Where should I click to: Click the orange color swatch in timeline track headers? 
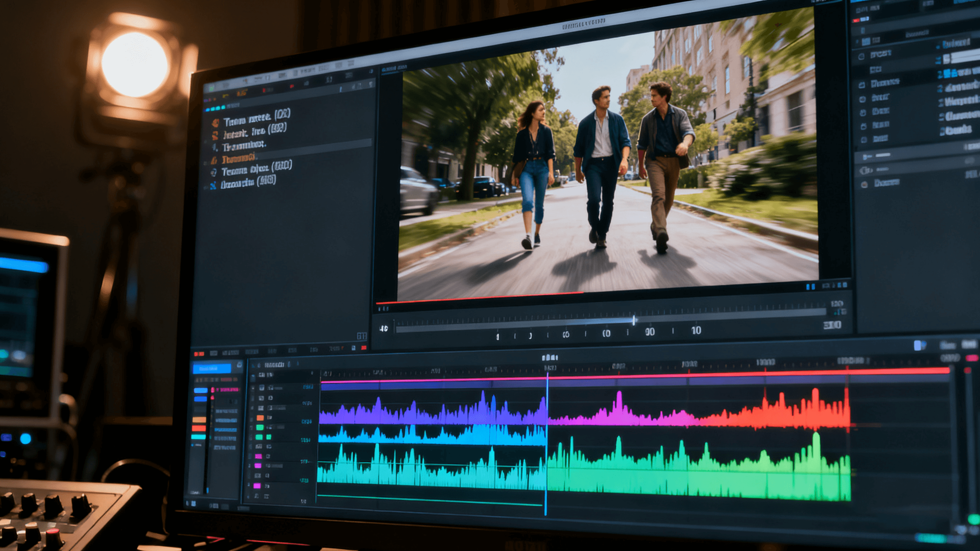(260, 418)
